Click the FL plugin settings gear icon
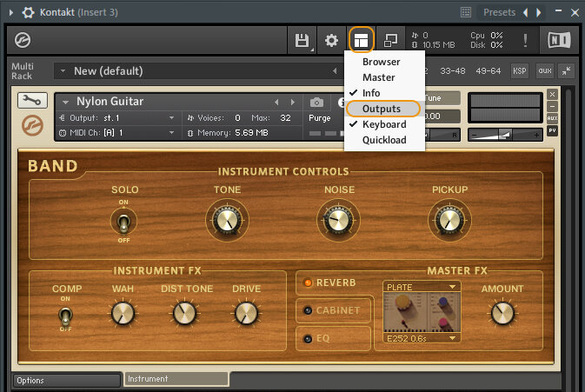The width and height of the screenshot is (585, 392). [28, 12]
